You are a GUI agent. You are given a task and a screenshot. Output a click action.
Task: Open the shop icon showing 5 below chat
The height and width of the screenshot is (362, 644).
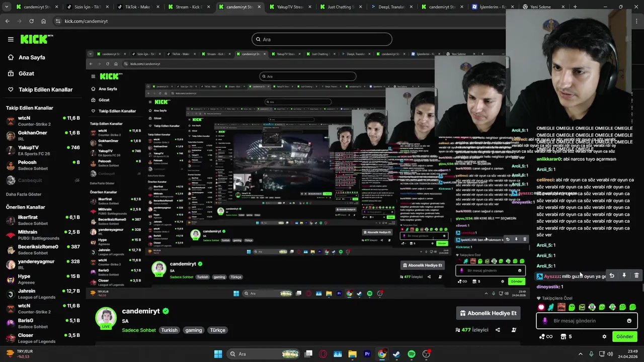(567, 336)
